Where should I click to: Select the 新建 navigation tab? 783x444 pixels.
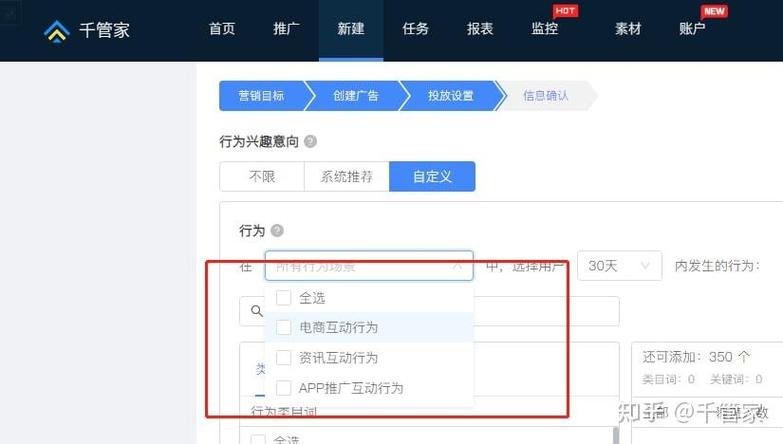[x=351, y=29]
